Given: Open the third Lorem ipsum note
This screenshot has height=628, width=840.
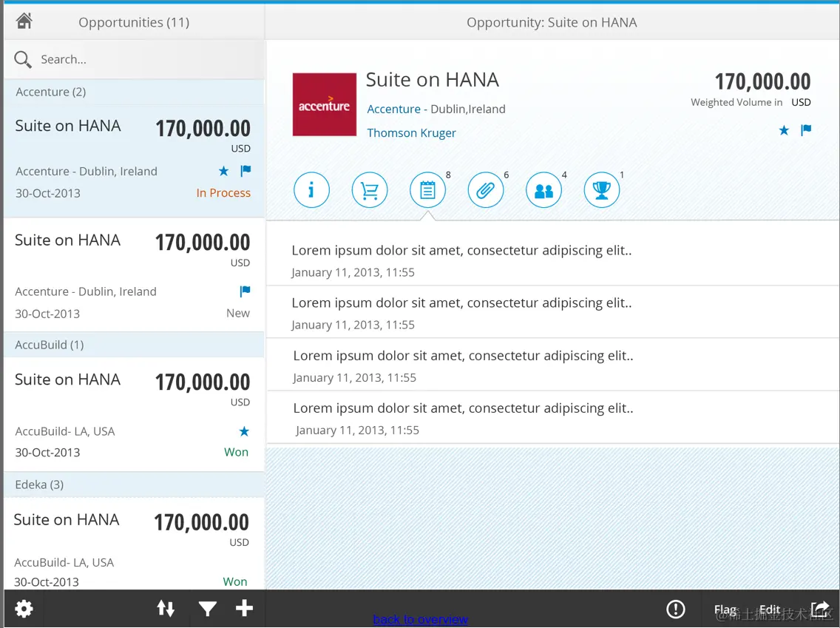Looking at the screenshot, I should click(553, 365).
